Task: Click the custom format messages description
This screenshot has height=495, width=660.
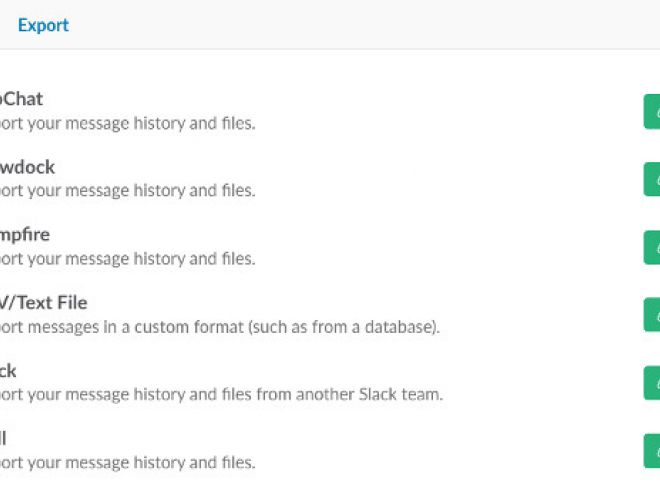Action: point(220,327)
